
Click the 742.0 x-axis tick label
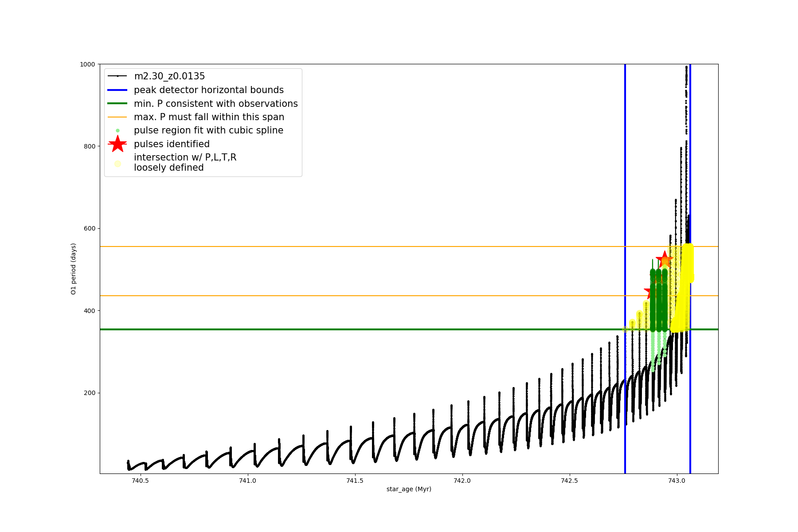[x=462, y=481]
